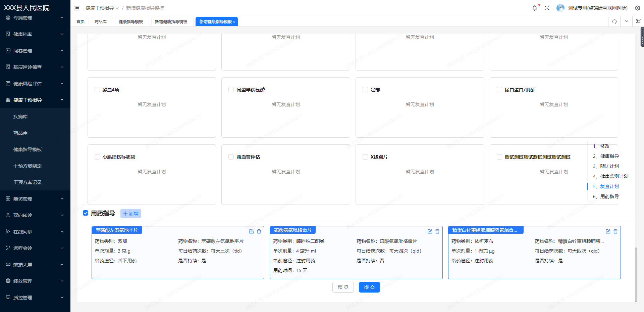Tick the X线胸片 checkbox
This screenshot has height=312, width=644.
tap(365, 157)
